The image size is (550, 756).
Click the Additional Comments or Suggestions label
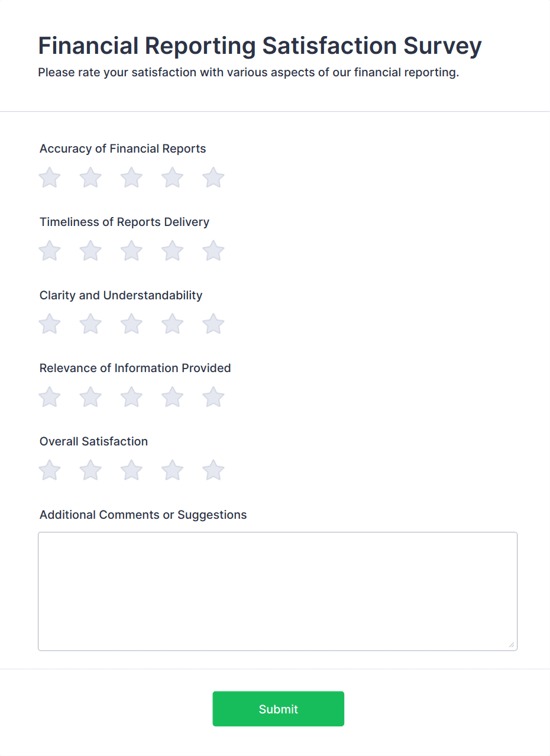coord(143,515)
